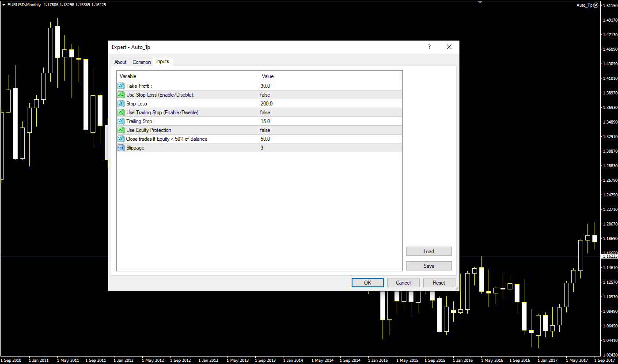The height and width of the screenshot is (364, 618).
Task: Click the Use Stop Loss boolean icon
Action: click(x=121, y=95)
